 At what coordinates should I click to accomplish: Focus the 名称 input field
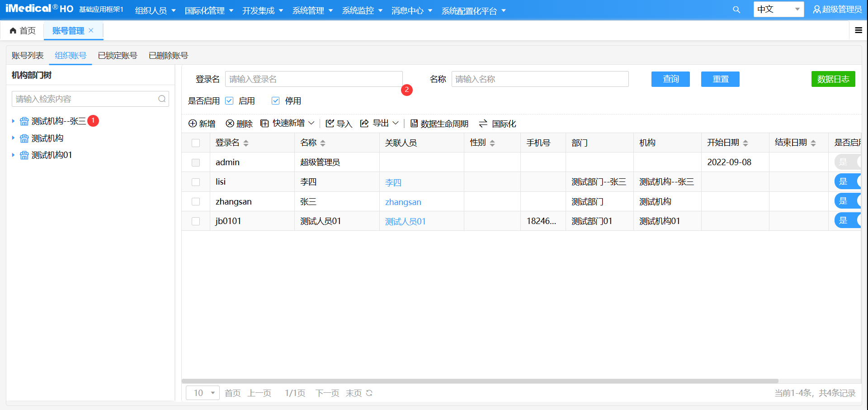click(x=540, y=79)
